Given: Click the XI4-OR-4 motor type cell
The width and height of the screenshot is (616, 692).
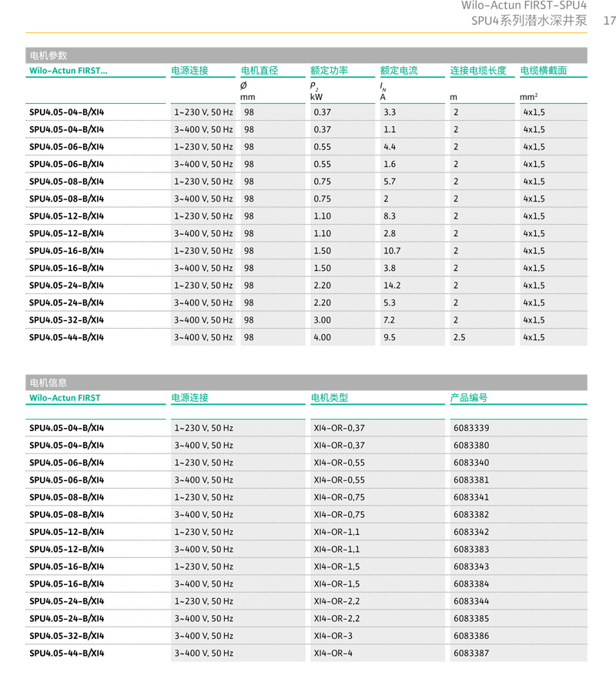Looking at the screenshot, I should [333, 654].
